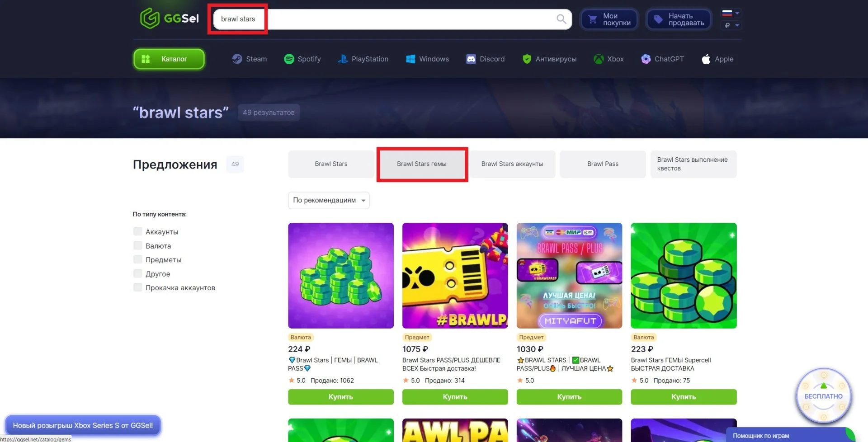Check the Аккаунты filter checkbox
The image size is (868, 442).
coord(138,231)
